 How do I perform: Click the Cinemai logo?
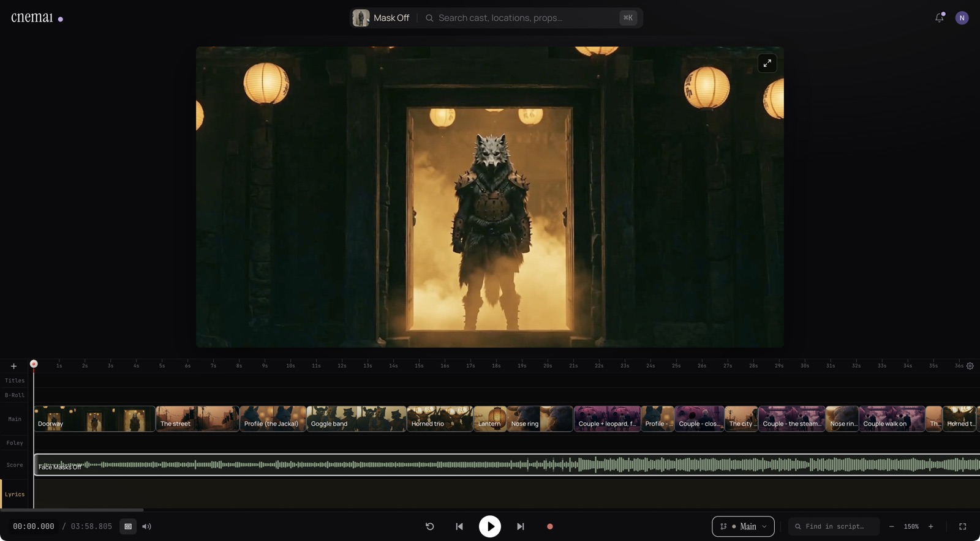pyautogui.click(x=37, y=18)
